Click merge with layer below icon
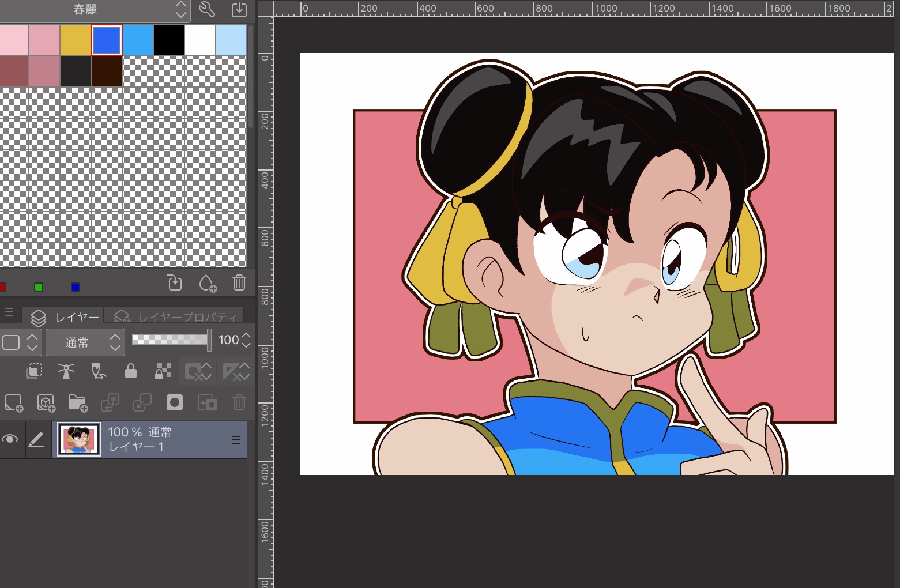This screenshot has width=900, height=588. pos(142,402)
